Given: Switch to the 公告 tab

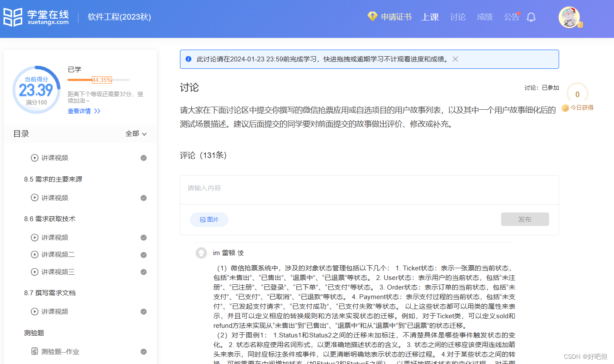Looking at the screenshot, I should (x=512, y=17).
